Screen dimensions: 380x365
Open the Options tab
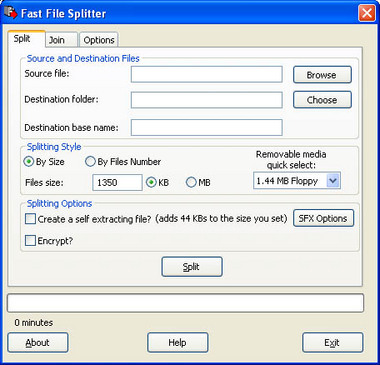coord(99,40)
